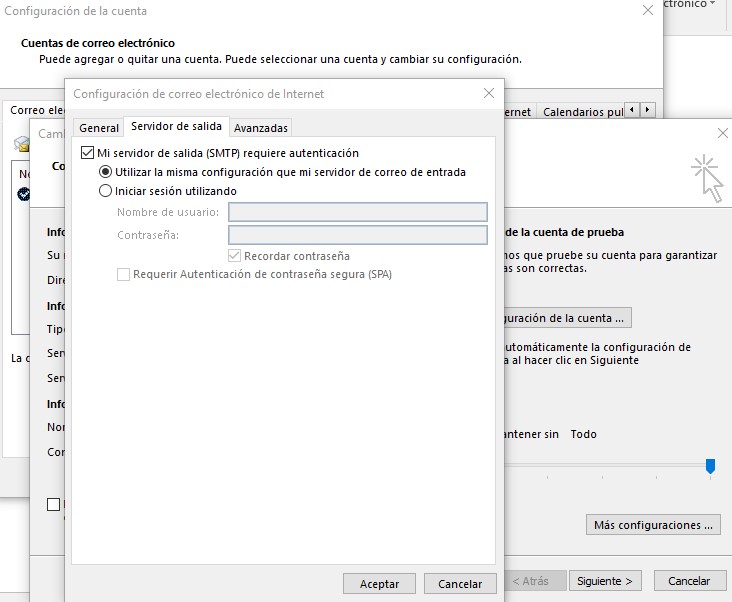Focus the Nombre de usuario field
This screenshot has width=732, height=602.
358,212
